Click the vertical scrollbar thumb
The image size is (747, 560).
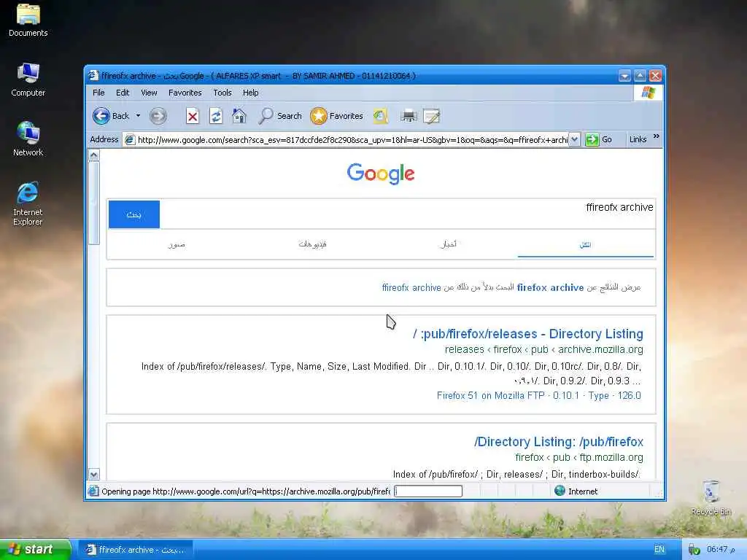point(94,203)
